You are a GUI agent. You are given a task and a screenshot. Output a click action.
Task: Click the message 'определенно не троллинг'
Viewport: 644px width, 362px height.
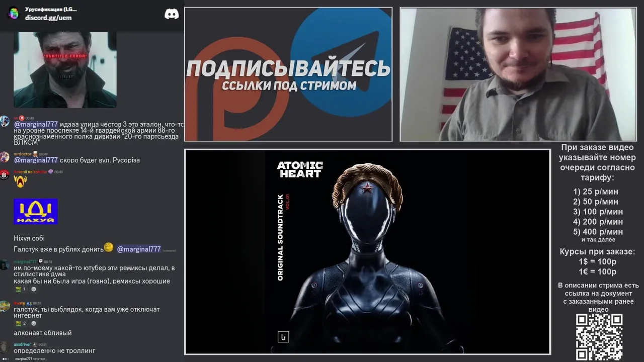tap(54, 350)
